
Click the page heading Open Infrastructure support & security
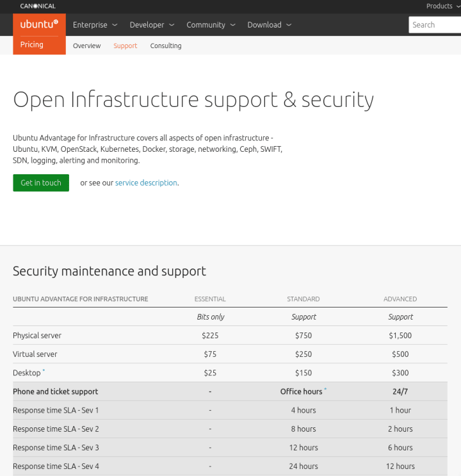(193, 100)
